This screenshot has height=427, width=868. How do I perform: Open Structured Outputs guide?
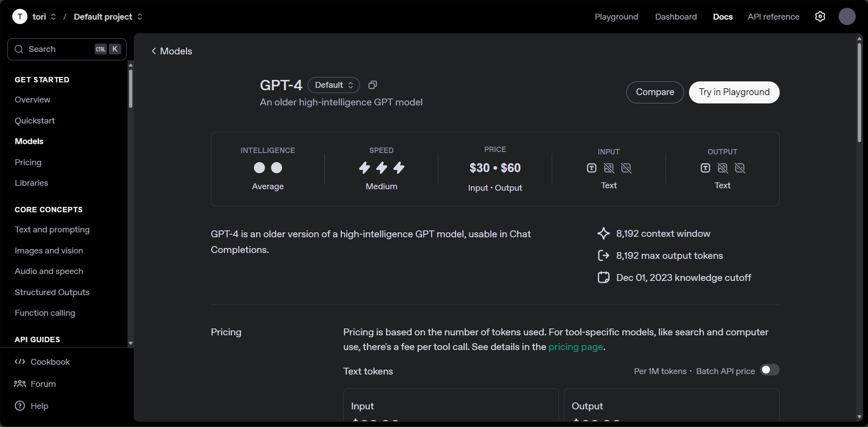[x=52, y=292]
